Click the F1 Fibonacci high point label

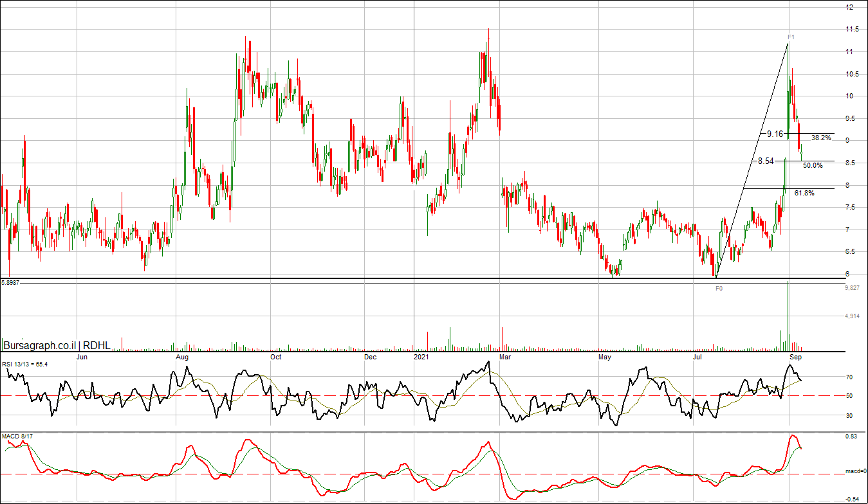tap(791, 37)
